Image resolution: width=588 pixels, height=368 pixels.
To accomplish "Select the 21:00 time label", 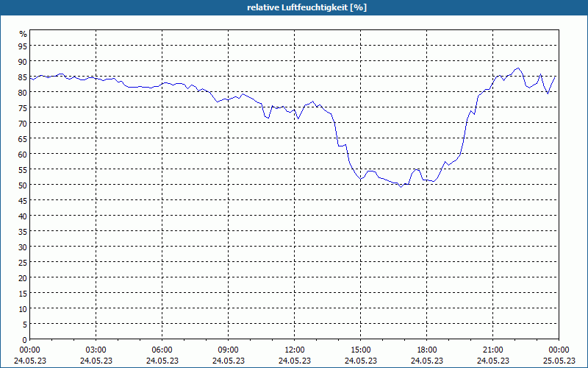I will [492, 350].
